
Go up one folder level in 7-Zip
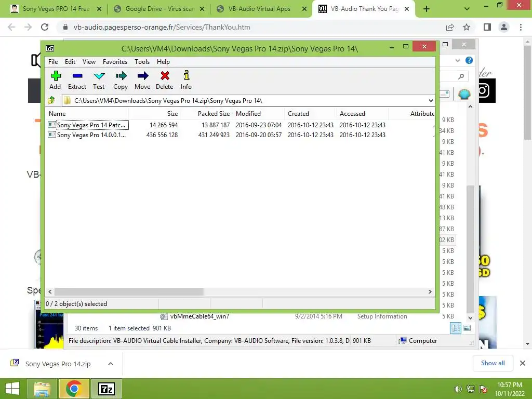pos(51,100)
